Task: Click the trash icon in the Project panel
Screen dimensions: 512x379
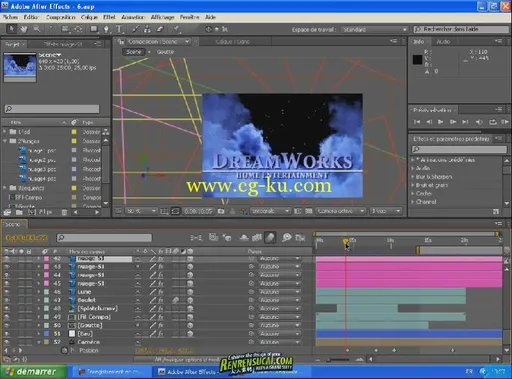Action: click(x=64, y=212)
